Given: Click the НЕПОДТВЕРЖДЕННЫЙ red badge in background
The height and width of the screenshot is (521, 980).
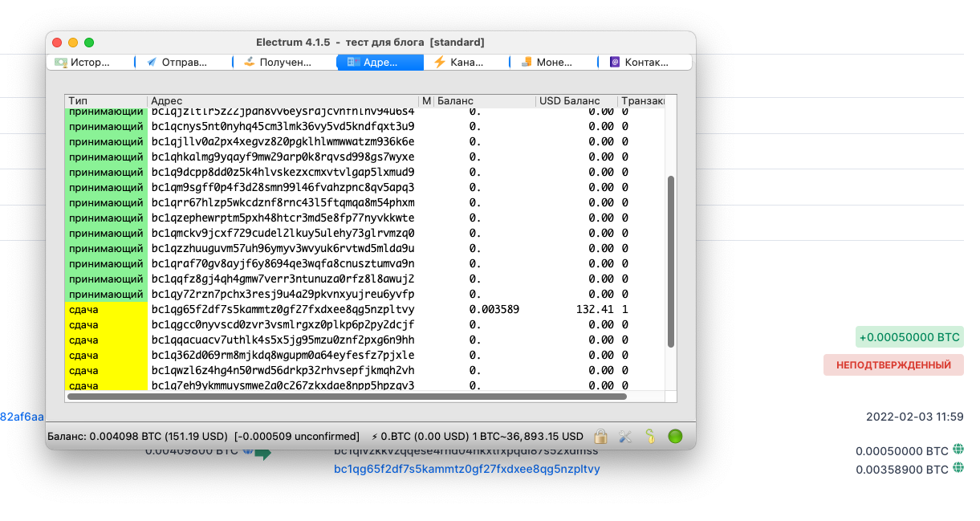Looking at the screenshot, I should (893, 365).
